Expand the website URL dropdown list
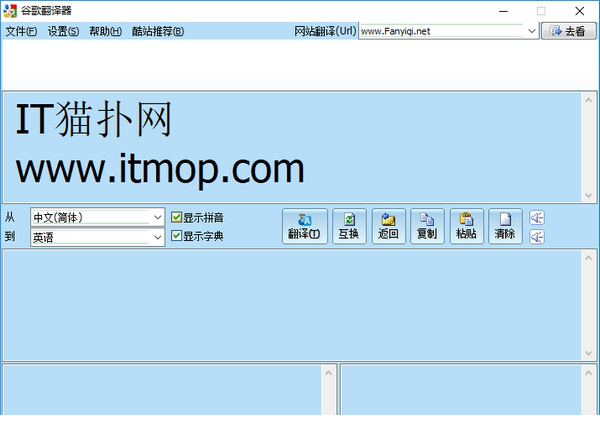Screen dimensions: 600x431 pos(532,31)
